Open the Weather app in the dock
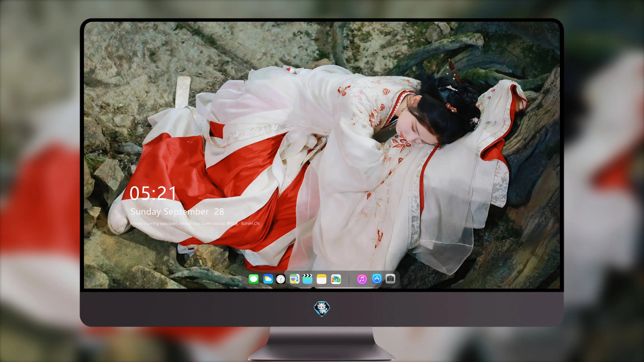The width and height of the screenshot is (644, 362). point(268,279)
